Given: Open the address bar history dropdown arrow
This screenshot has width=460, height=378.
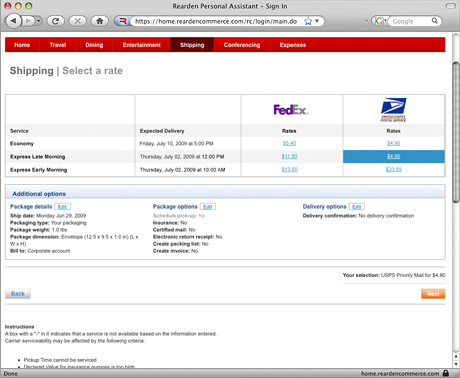Looking at the screenshot, I should (317, 21).
